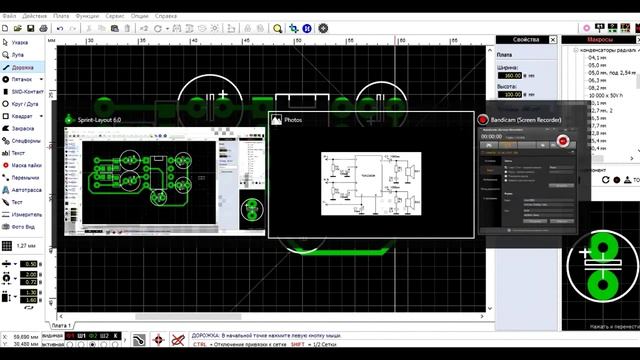Screen dimensions: 640x360
Task: Select the SMD-Контакт tool
Action: (x=23, y=91)
